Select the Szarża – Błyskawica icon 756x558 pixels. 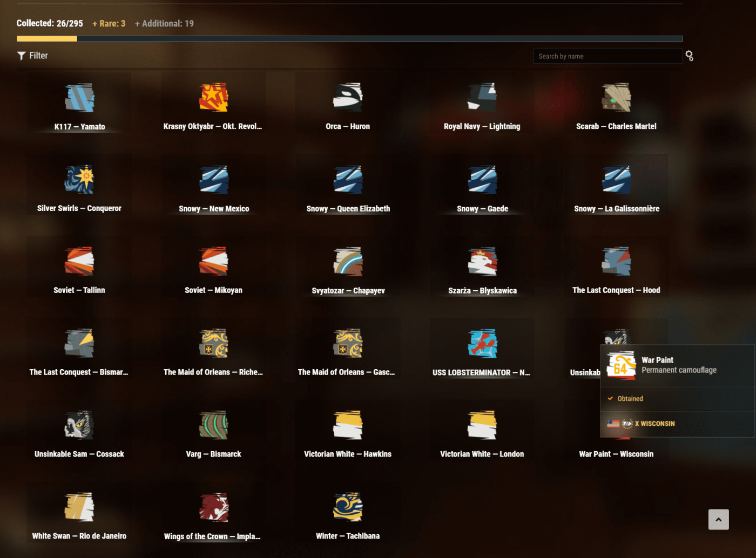tap(482, 262)
